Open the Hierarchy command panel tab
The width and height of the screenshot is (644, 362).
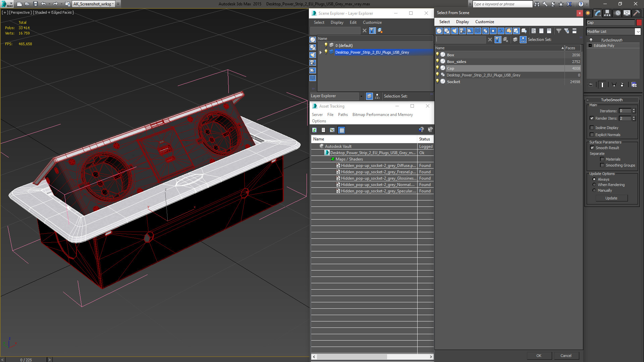(x=607, y=13)
